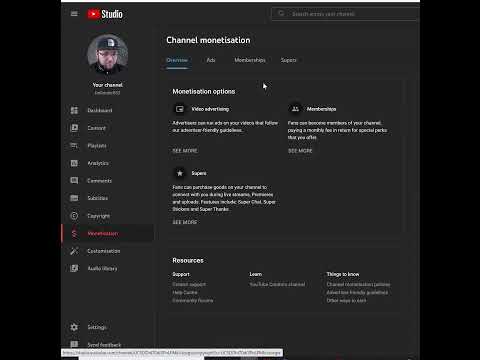Switch to the Ads tab
The height and width of the screenshot is (360, 480).
[211, 60]
